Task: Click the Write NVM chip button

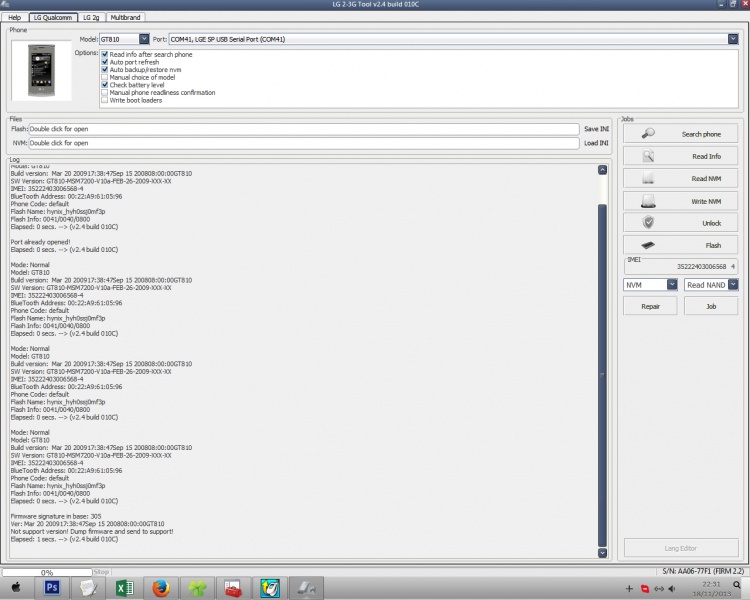Action: 680,201
